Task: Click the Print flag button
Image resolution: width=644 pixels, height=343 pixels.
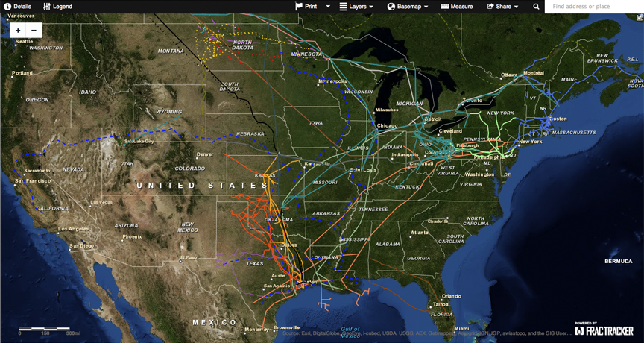Action: click(x=306, y=7)
